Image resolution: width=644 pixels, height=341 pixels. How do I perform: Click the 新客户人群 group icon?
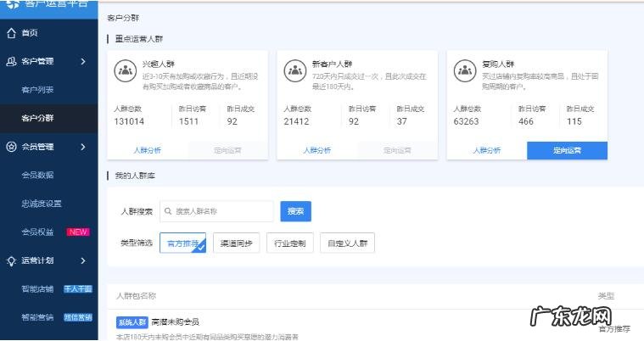click(295, 70)
